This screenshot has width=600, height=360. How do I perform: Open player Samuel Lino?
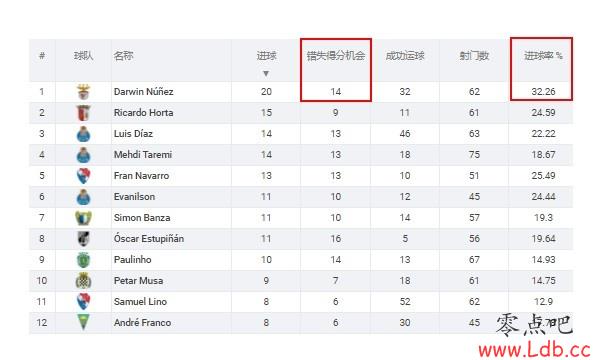(x=140, y=301)
